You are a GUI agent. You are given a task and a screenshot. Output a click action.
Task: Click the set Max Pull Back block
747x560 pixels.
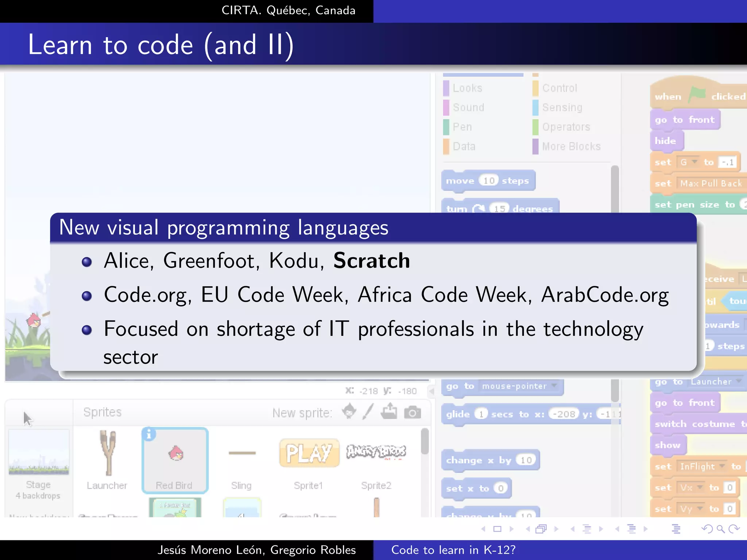[x=698, y=183]
